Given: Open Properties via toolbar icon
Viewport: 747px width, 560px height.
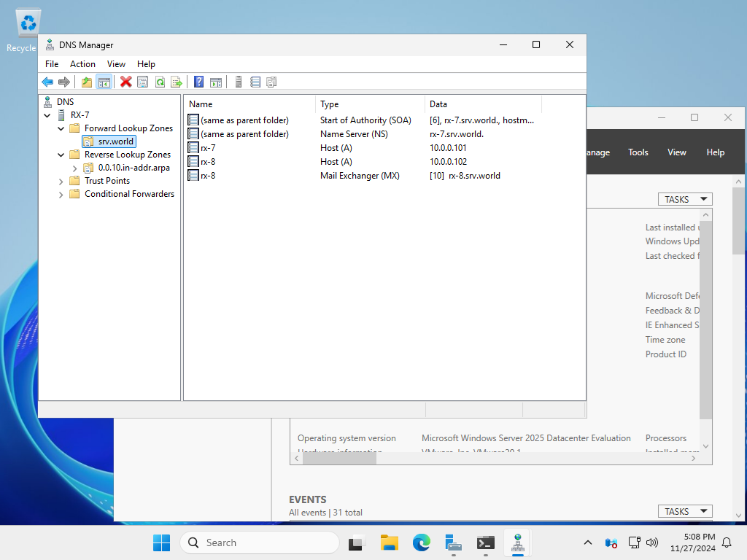Looking at the screenshot, I should click(142, 82).
